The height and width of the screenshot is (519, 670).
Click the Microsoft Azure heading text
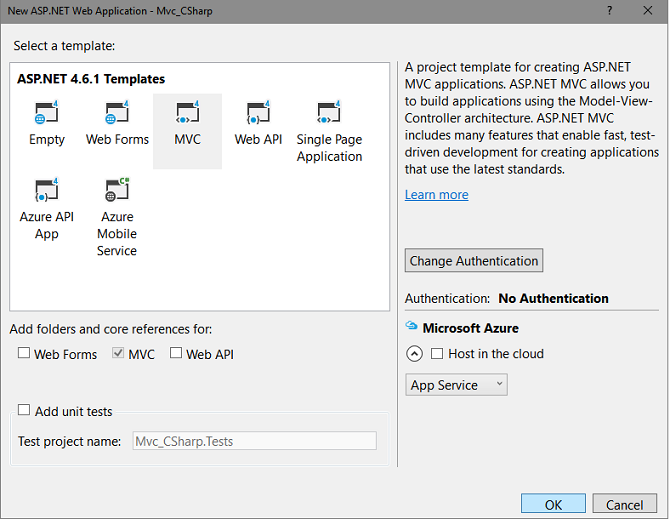(x=470, y=328)
